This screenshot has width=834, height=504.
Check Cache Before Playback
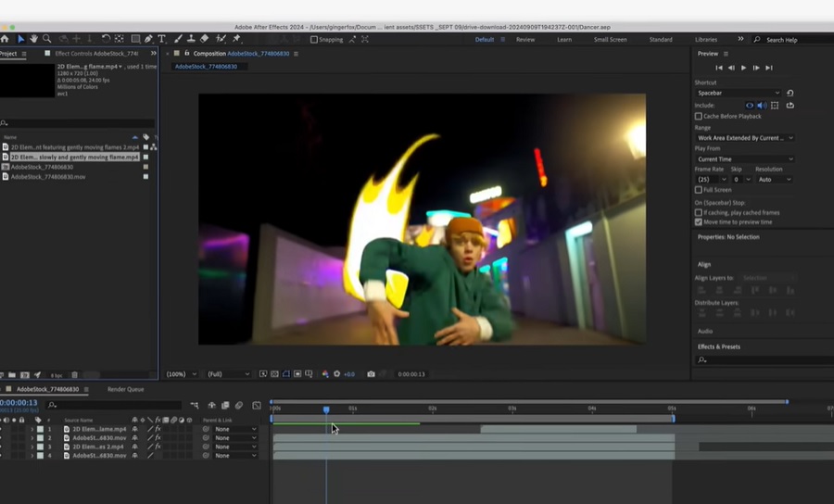click(699, 116)
